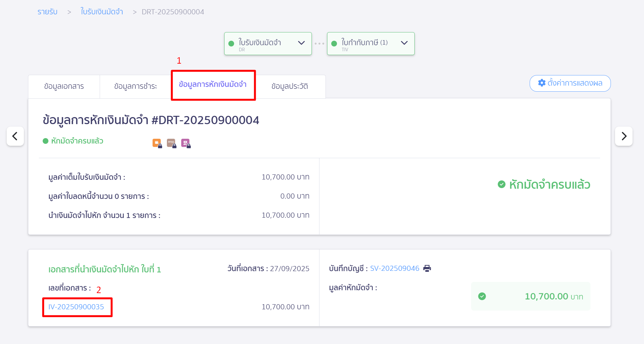The height and width of the screenshot is (344, 644).
Task: Click the brown PP30 lock icon
Action: click(171, 143)
